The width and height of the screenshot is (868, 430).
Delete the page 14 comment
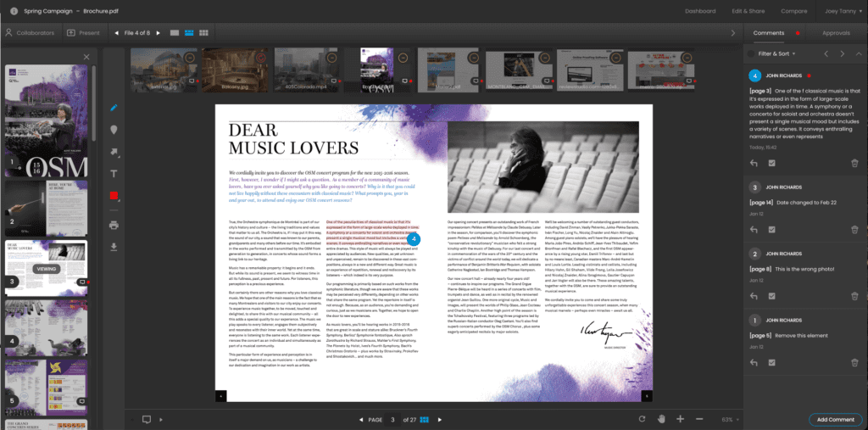[x=854, y=230]
